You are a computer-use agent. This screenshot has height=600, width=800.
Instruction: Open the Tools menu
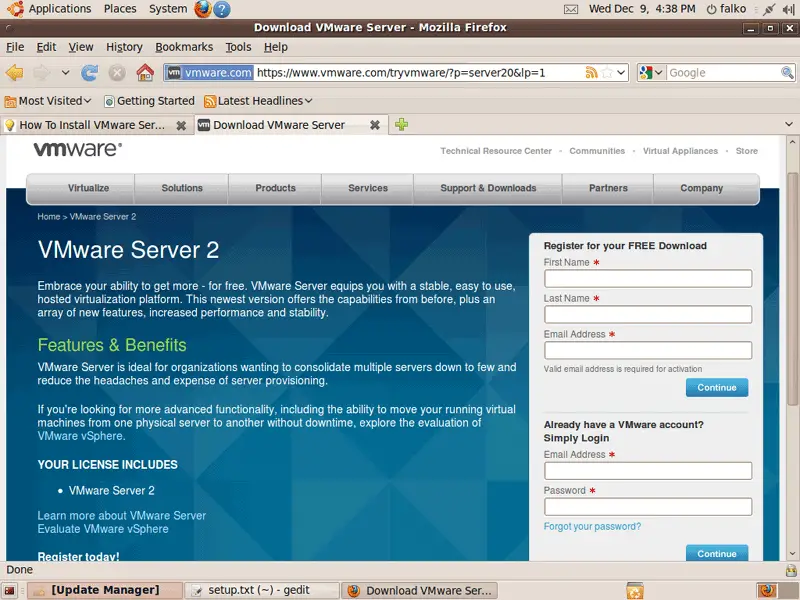pos(238,47)
